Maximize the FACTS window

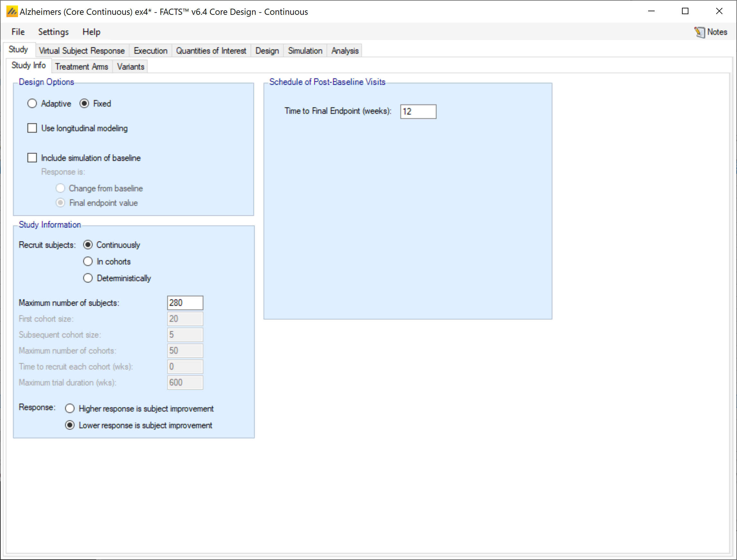coord(685,11)
